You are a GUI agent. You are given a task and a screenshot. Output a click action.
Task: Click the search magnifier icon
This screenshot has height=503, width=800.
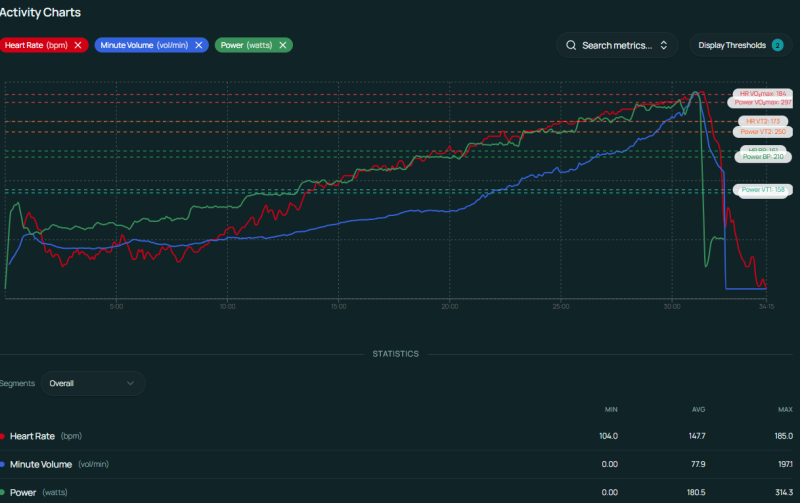571,45
